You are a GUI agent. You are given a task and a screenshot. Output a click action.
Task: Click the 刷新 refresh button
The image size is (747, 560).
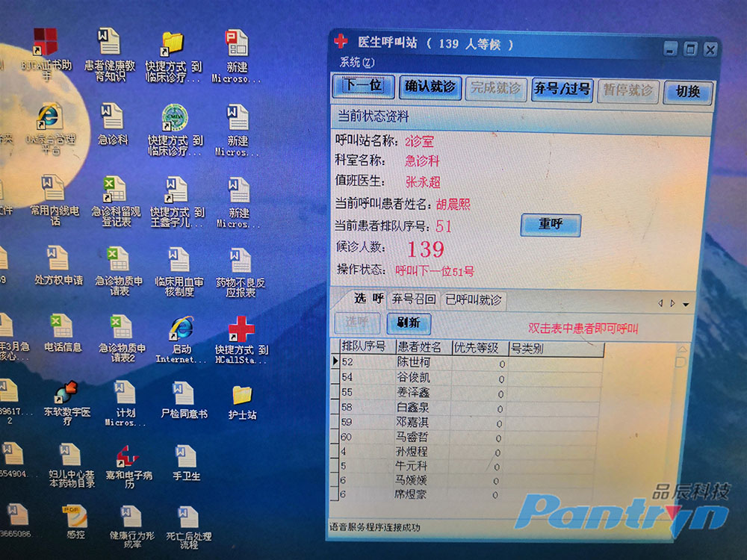click(409, 323)
